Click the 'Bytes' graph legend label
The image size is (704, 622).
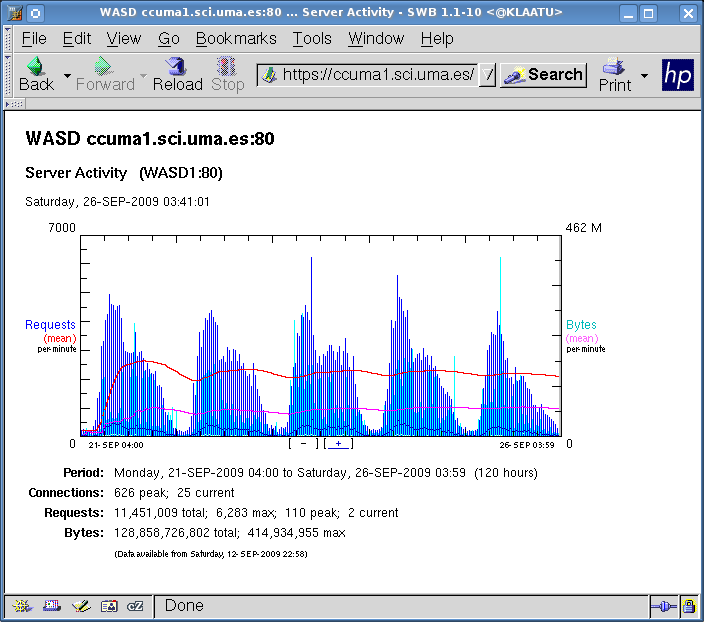tap(581, 325)
